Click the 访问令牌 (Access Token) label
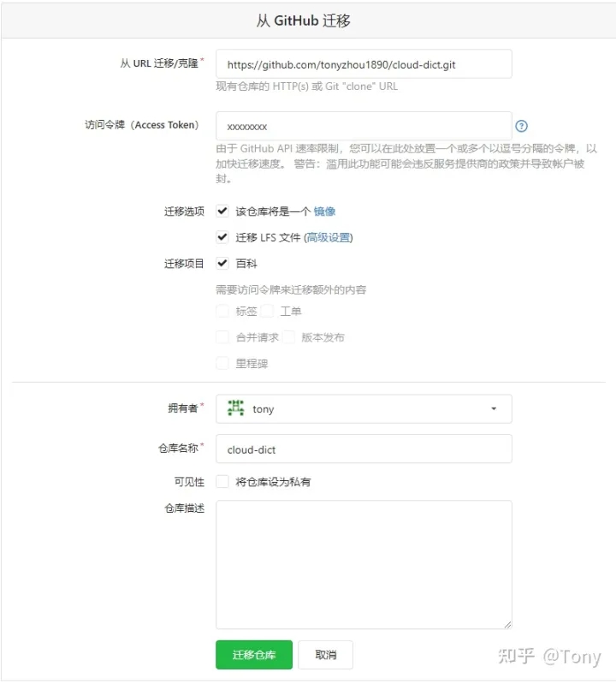This screenshot has height=684, width=616. (142, 125)
